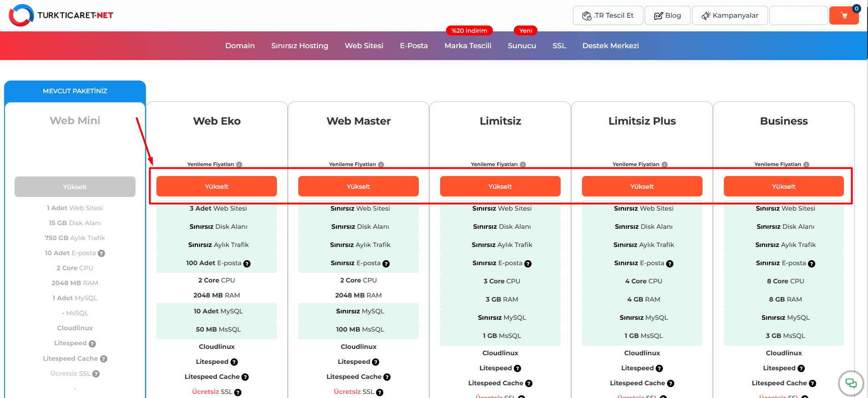
Task: Open the live chat bubble icon
Action: click(850, 383)
